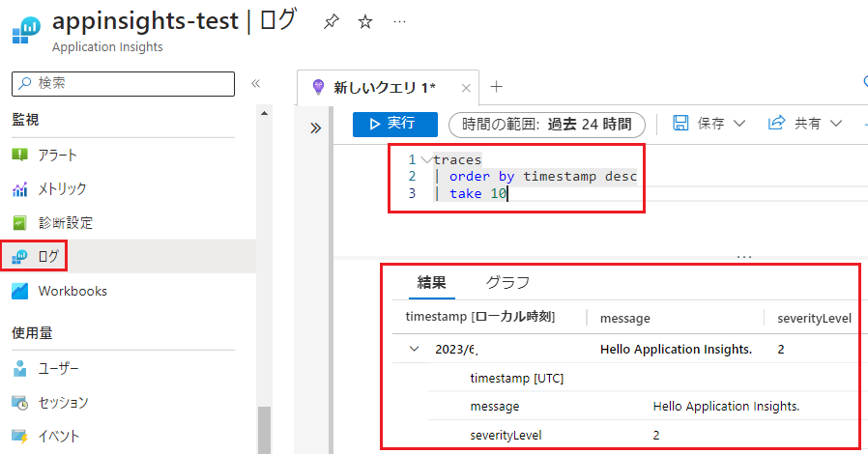Collapse the left navigation menu
Viewport: 868px width, 454px height.
click(255, 83)
